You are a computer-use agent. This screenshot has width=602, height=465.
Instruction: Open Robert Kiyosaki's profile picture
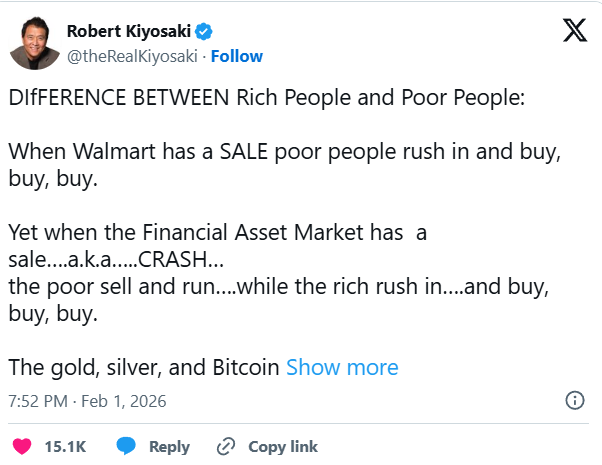(x=32, y=43)
